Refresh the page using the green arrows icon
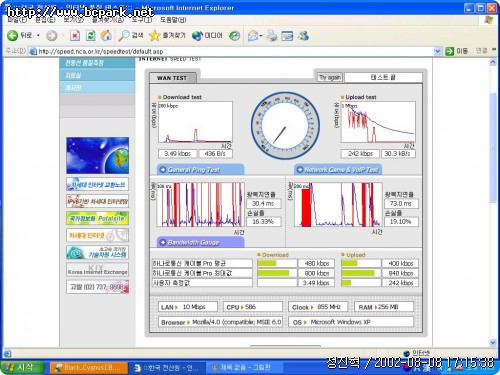The height and width of the screenshot is (375, 500). pyautogui.click(x=91, y=35)
